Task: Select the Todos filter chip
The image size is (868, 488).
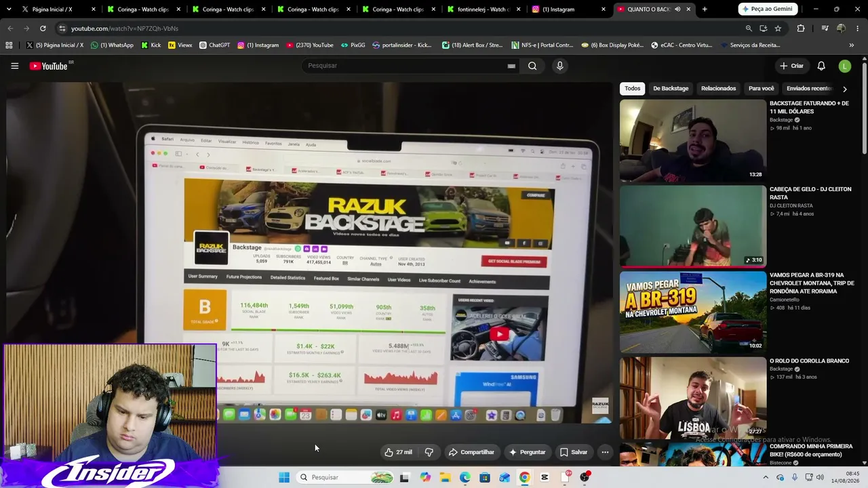Action: [632, 89]
